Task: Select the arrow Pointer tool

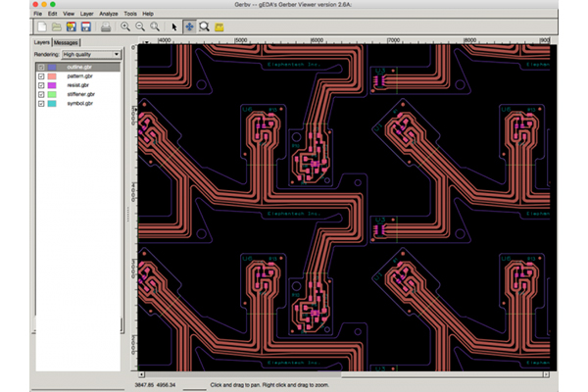Action: tap(173, 26)
